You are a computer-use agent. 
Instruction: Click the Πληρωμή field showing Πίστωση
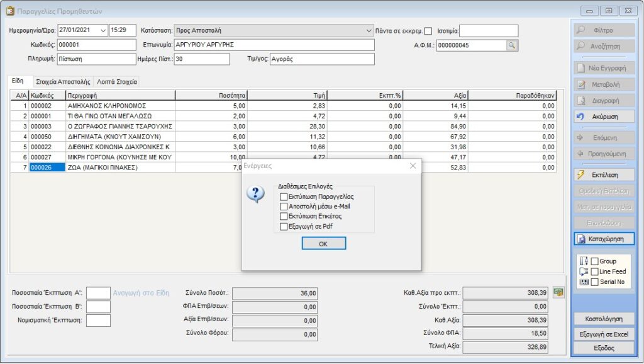(96, 59)
